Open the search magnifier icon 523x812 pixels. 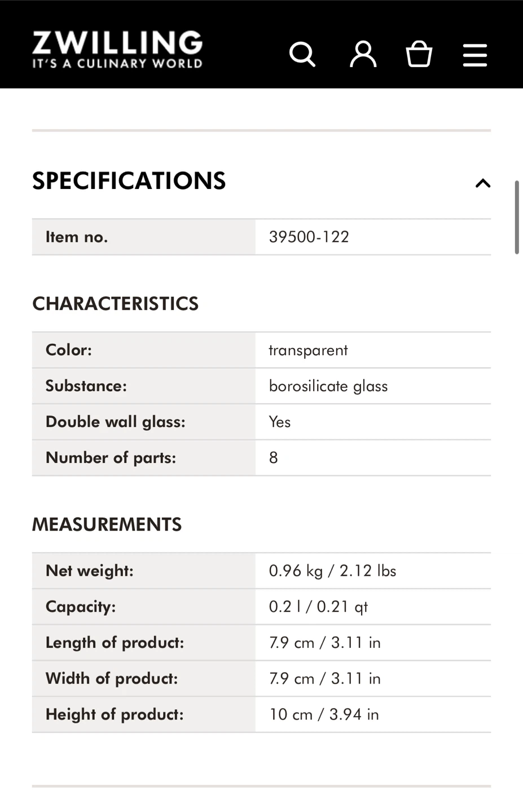click(x=302, y=54)
